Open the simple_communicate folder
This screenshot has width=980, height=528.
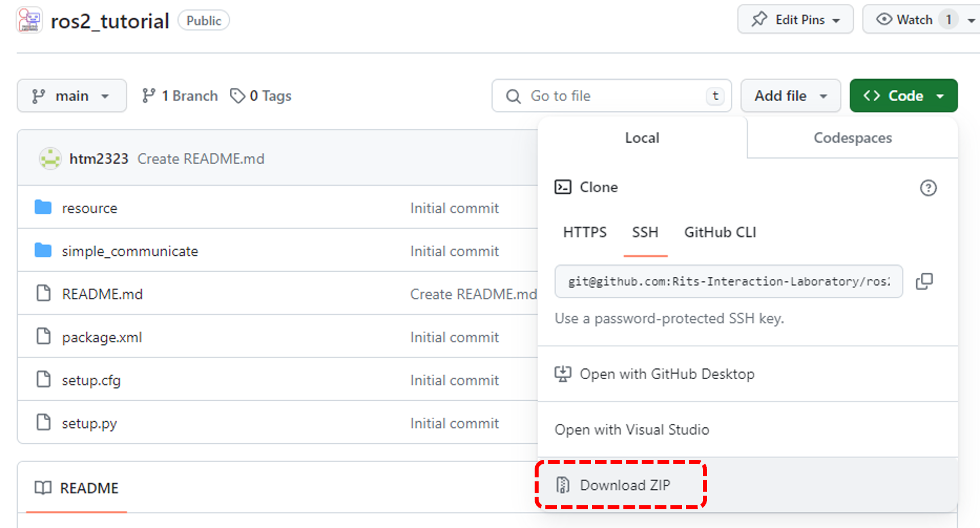(x=130, y=251)
